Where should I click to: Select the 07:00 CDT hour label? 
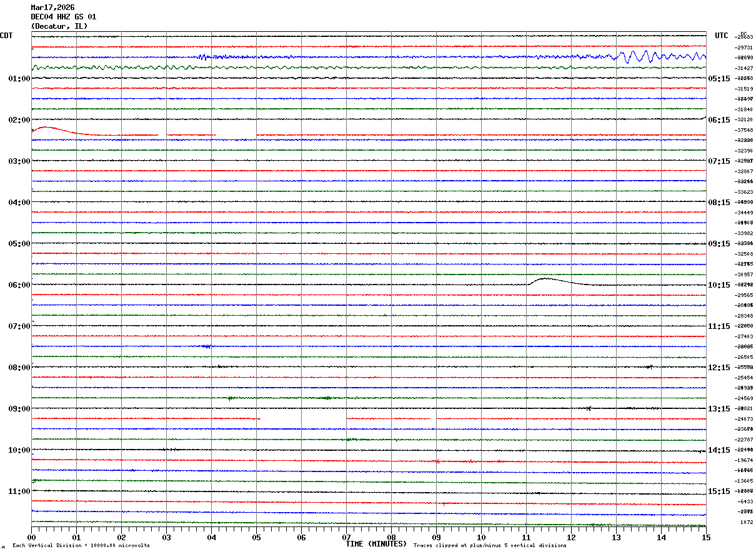19,326
